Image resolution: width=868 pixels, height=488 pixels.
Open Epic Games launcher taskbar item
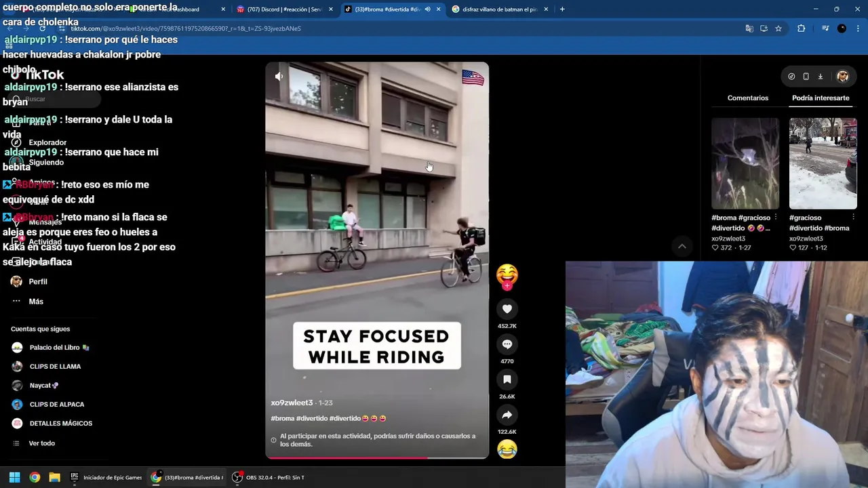[106, 477]
